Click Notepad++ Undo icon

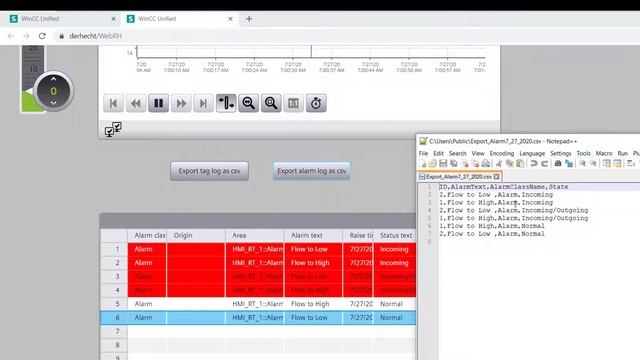pyautogui.click(x=533, y=164)
